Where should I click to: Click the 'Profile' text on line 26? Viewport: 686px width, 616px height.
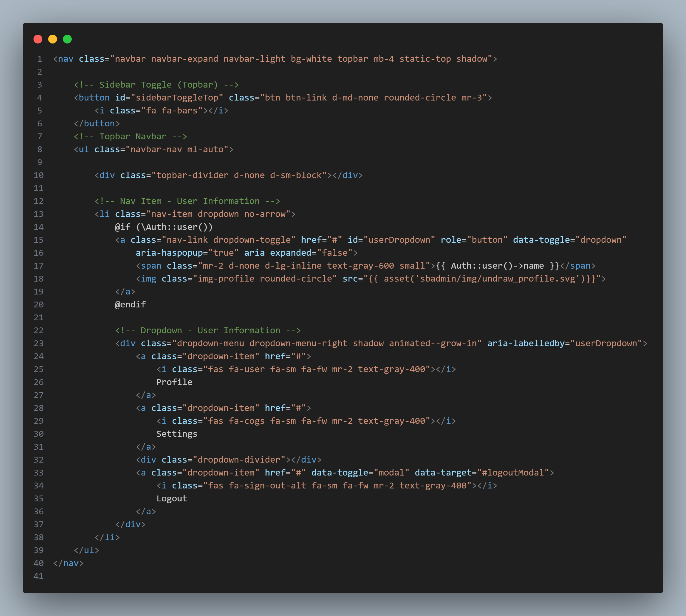[x=174, y=382]
